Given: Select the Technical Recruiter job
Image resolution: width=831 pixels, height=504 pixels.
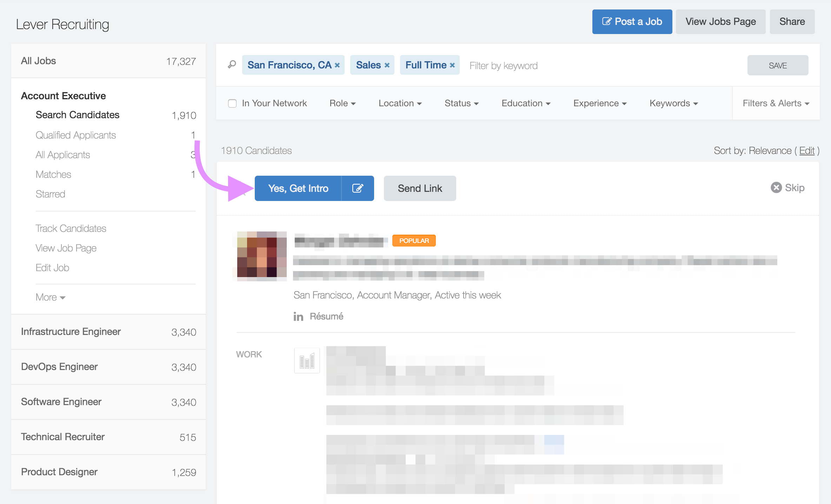Looking at the screenshot, I should (108, 437).
